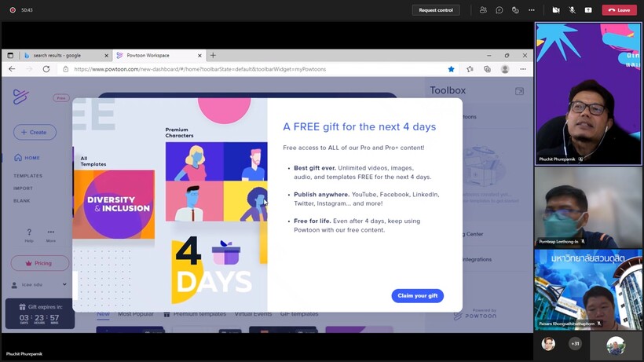Screen dimensions: 644x362
Task: Click the self-view thumbnail in corner
Action: [x=616, y=346]
